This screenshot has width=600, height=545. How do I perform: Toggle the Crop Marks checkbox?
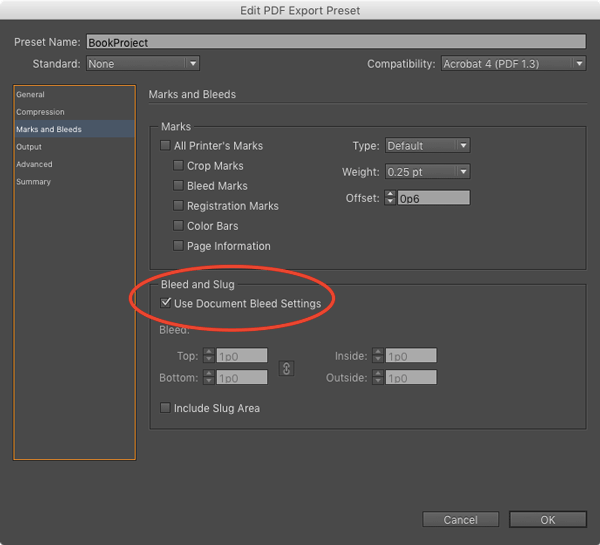[179, 166]
